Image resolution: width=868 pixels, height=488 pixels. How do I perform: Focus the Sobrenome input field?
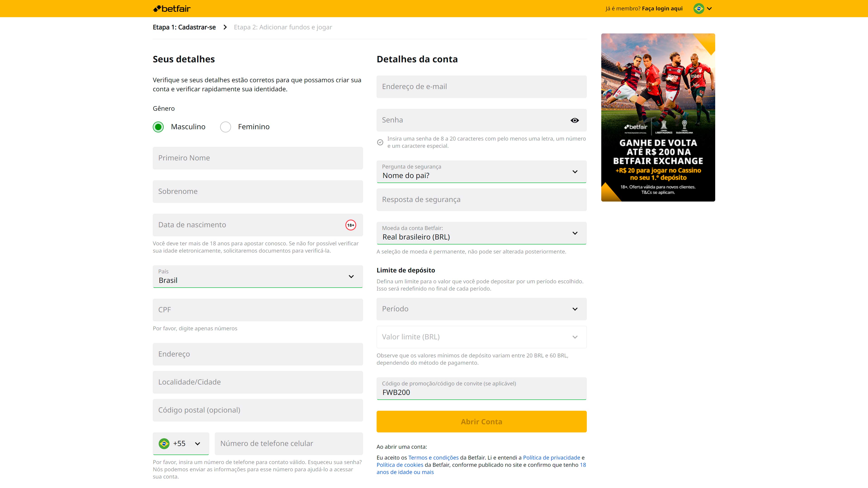(258, 192)
